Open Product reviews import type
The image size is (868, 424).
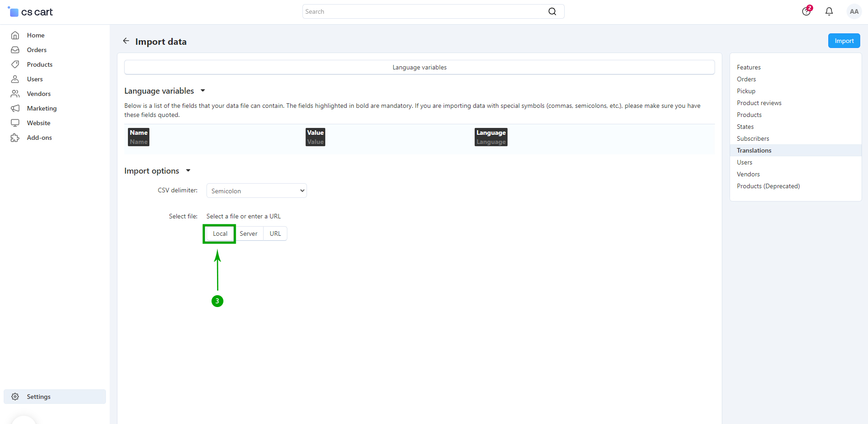tap(759, 103)
